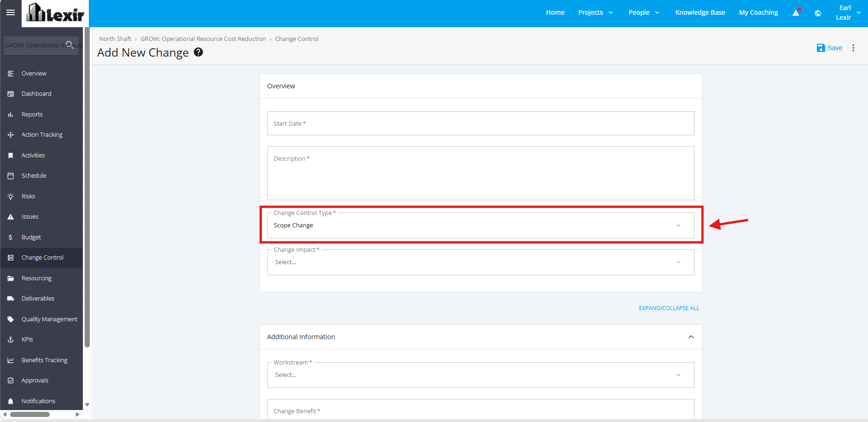Open the People dropdown in top bar
868x422 pixels.
(x=644, y=12)
